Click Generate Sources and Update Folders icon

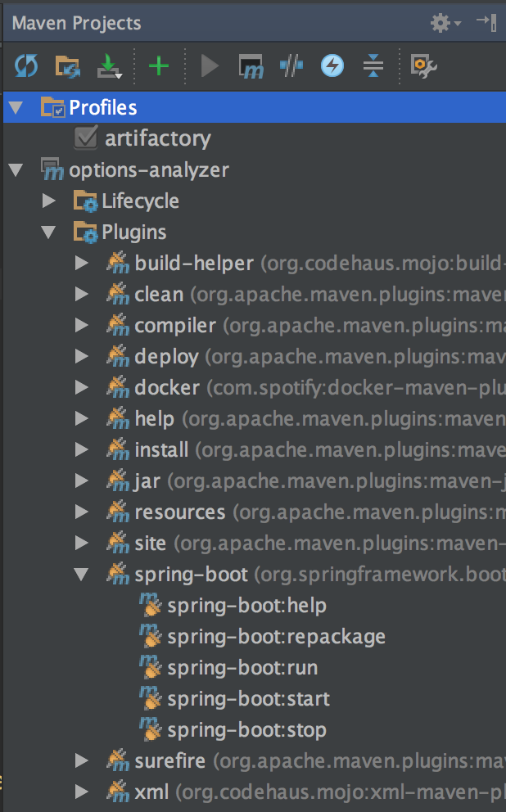[x=68, y=66]
